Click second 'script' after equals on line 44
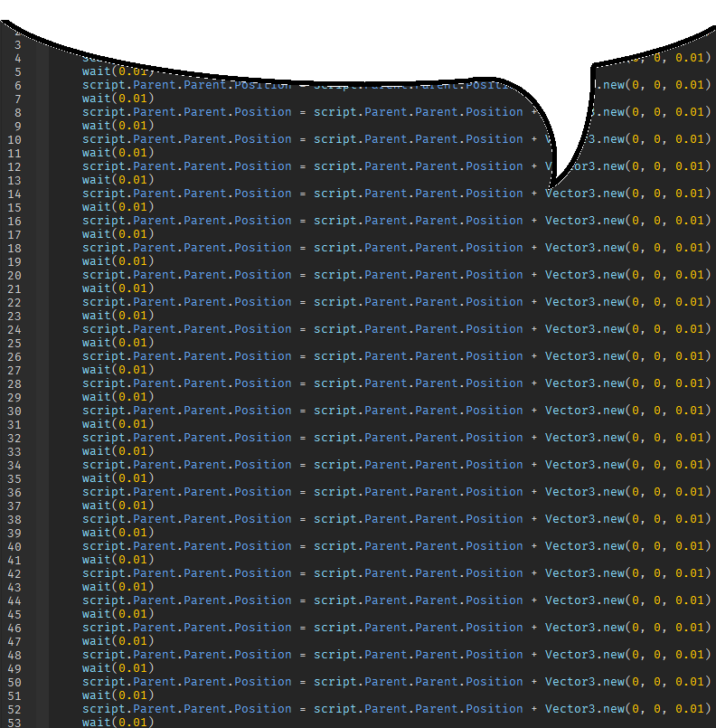716x728 pixels. tap(335, 600)
